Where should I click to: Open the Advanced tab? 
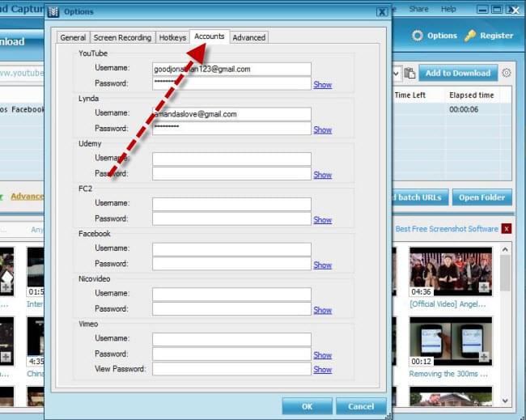[249, 37]
